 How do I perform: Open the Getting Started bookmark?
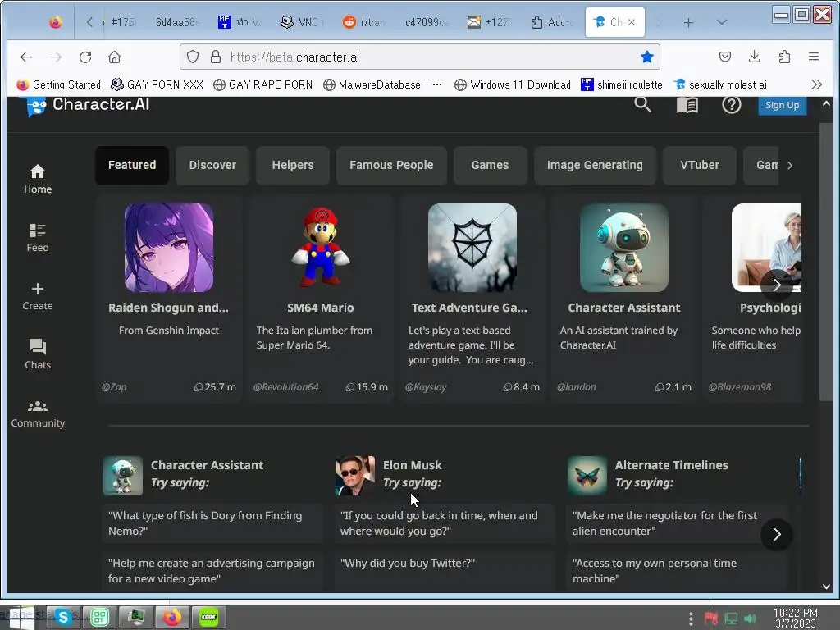[x=59, y=84]
